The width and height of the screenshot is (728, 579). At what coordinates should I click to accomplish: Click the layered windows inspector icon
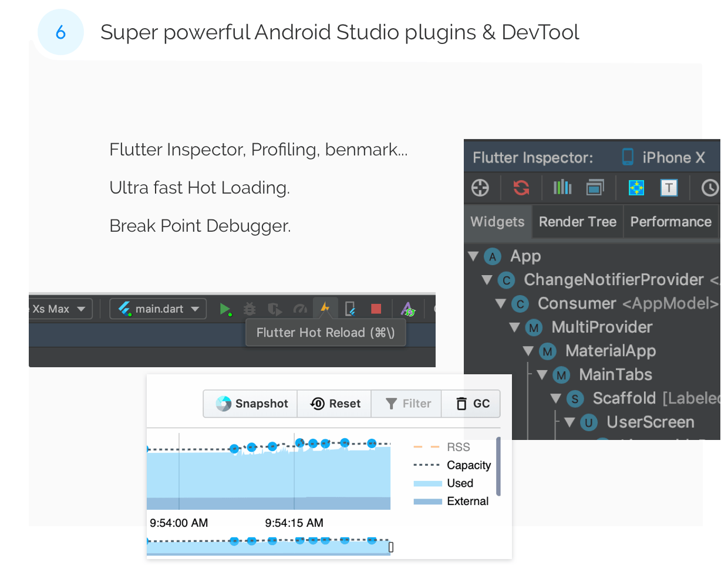pos(595,188)
